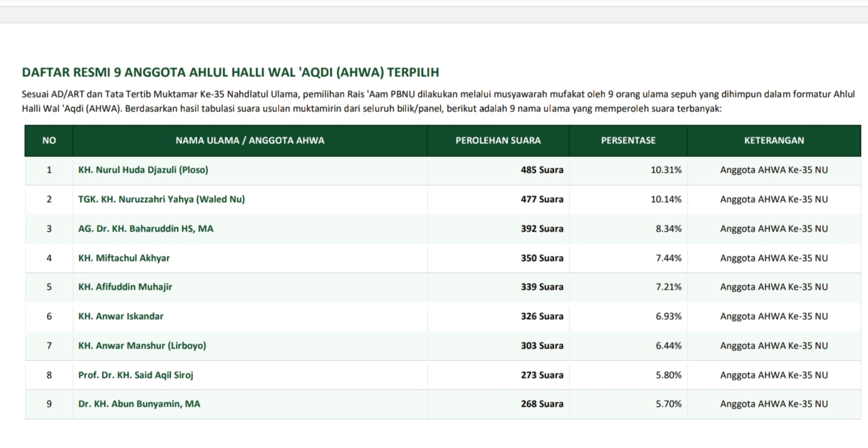Click 'Anggota AHWA Ke-35 NU' in the KH. Afifuddin Muhajir row
868x448 pixels.
click(x=774, y=287)
